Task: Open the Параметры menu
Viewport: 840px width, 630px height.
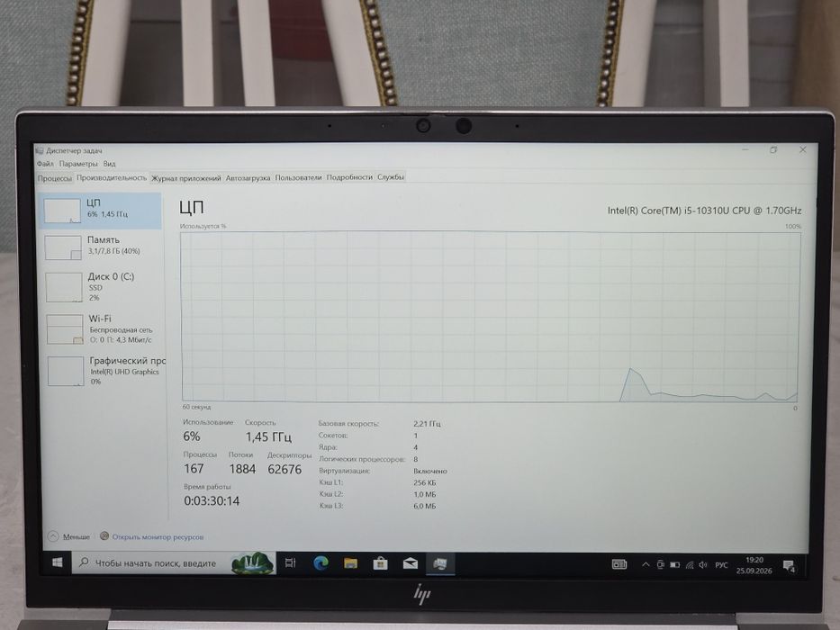Action: point(78,164)
